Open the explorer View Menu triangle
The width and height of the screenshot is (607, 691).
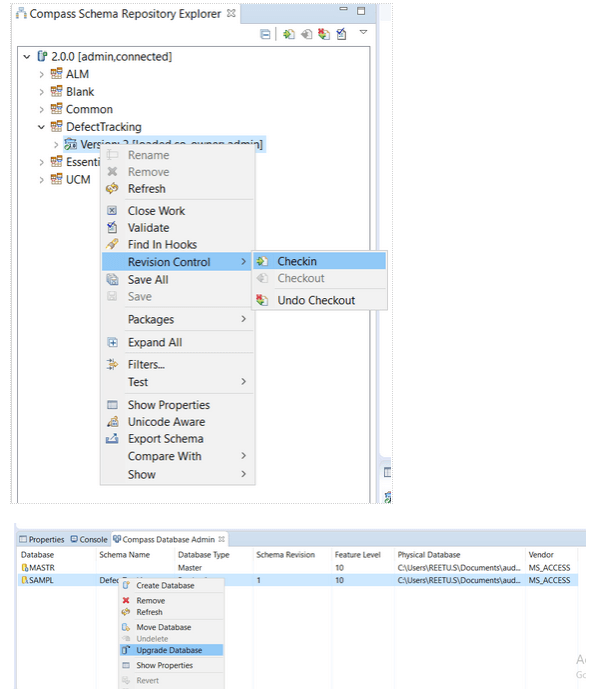click(363, 32)
